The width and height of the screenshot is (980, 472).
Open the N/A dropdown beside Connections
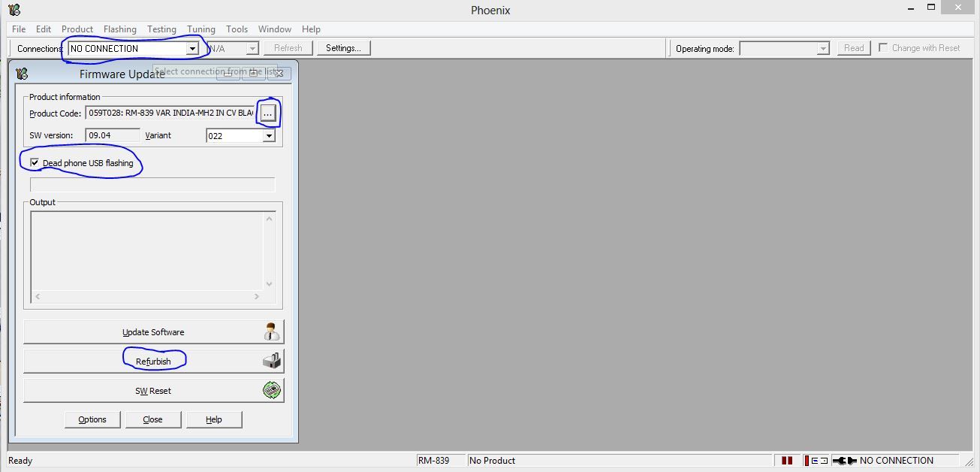[232, 48]
